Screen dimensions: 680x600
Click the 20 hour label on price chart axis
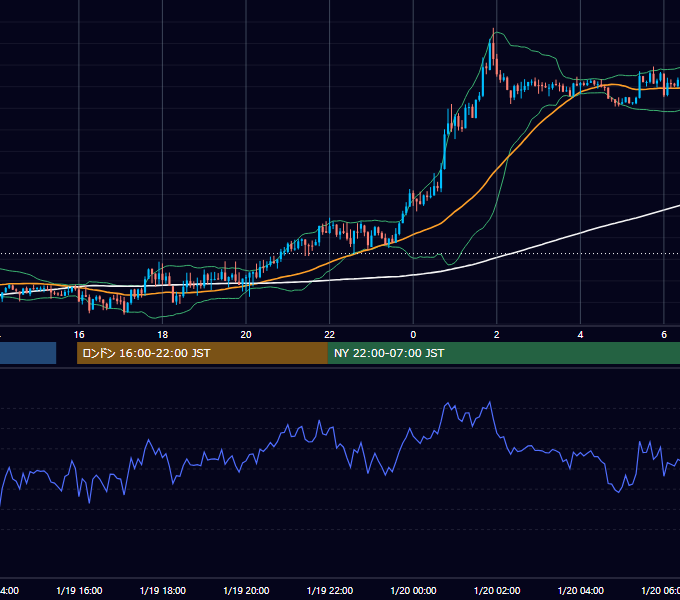coord(246,335)
